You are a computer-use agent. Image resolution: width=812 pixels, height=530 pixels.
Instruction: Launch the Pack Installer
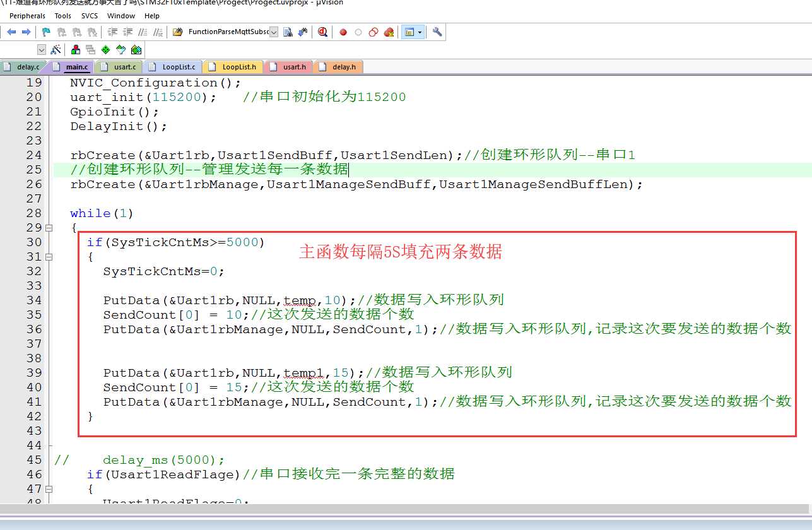click(x=136, y=50)
